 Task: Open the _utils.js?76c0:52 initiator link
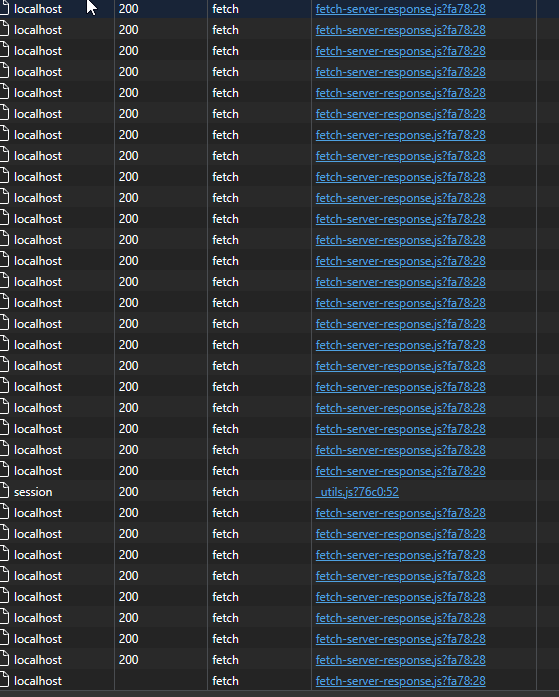point(357,492)
